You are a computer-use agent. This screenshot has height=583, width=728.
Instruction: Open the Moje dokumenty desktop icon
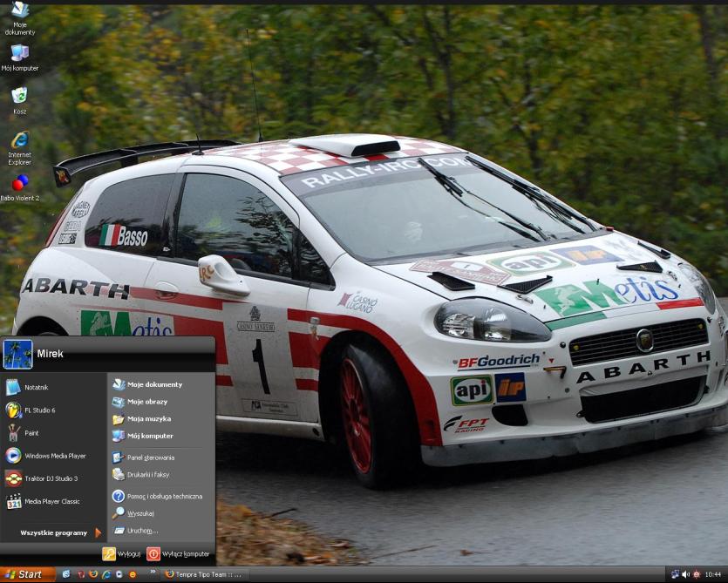(x=19, y=18)
